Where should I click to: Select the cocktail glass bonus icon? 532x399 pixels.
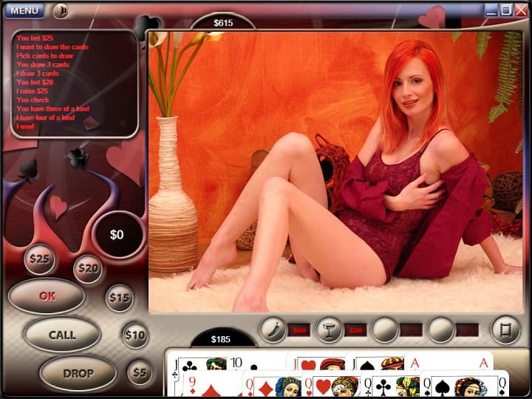(x=328, y=329)
